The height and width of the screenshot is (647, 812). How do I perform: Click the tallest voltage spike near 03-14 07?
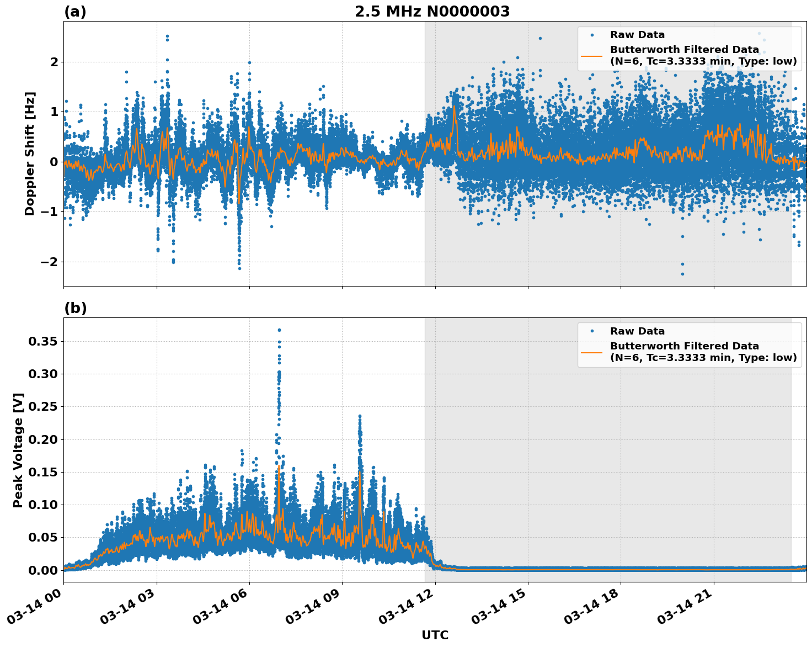280,331
